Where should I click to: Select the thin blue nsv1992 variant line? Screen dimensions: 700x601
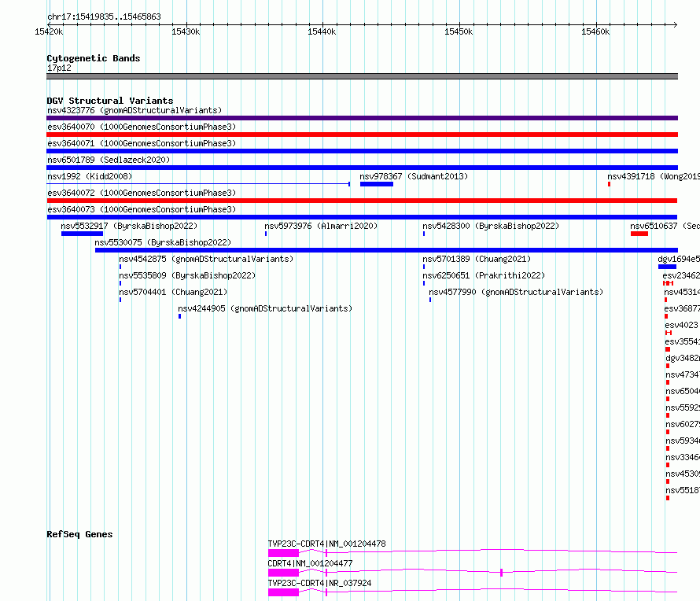pyautogui.click(x=198, y=184)
